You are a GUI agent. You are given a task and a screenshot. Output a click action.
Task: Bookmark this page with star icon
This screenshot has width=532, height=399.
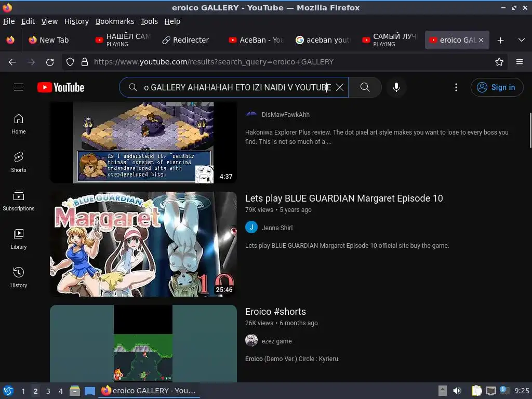[499, 62]
